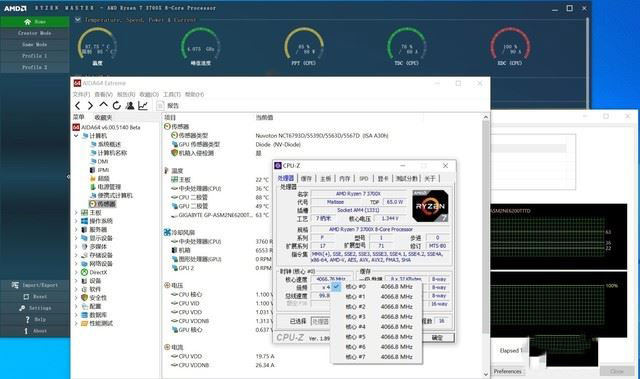Viewport: 640px width, 379px height.
Task: Expand the 存储设备 tree node
Action: click(x=76, y=255)
